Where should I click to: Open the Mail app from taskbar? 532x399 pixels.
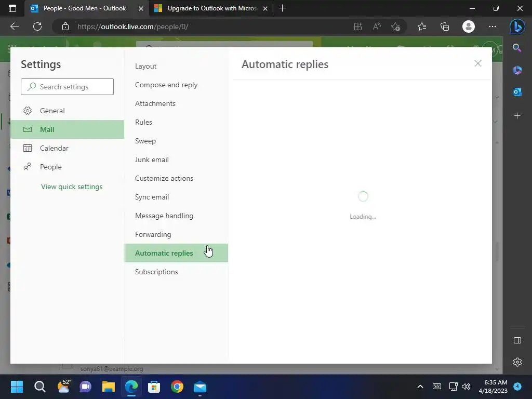[x=200, y=387]
